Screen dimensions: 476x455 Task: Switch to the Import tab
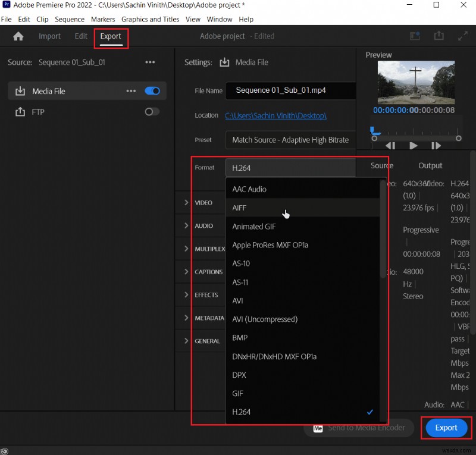(x=49, y=36)
